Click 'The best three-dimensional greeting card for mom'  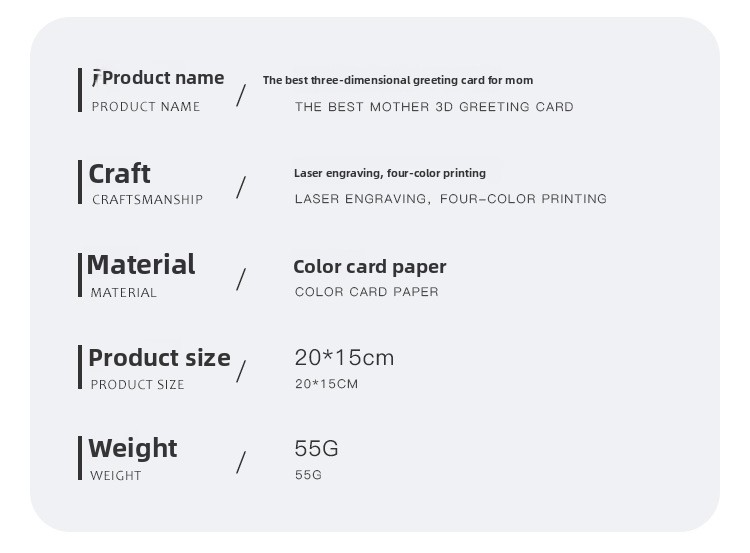(x=398, y=80)
